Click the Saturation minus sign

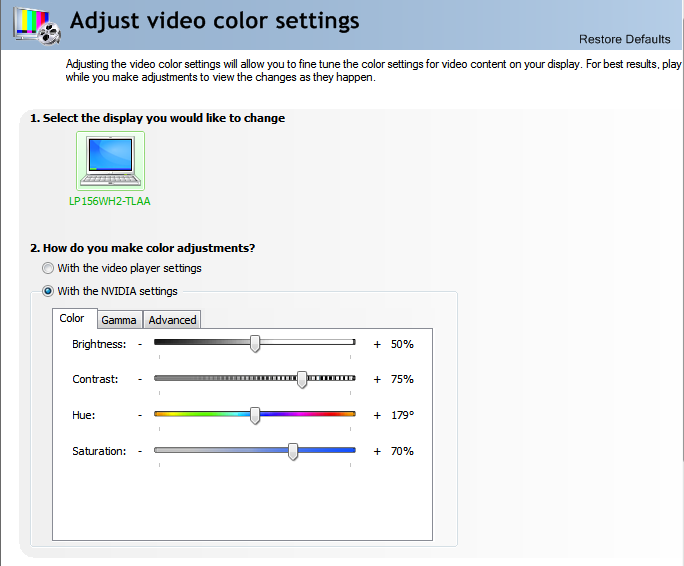pyautogui.click(x=140, y=451)
